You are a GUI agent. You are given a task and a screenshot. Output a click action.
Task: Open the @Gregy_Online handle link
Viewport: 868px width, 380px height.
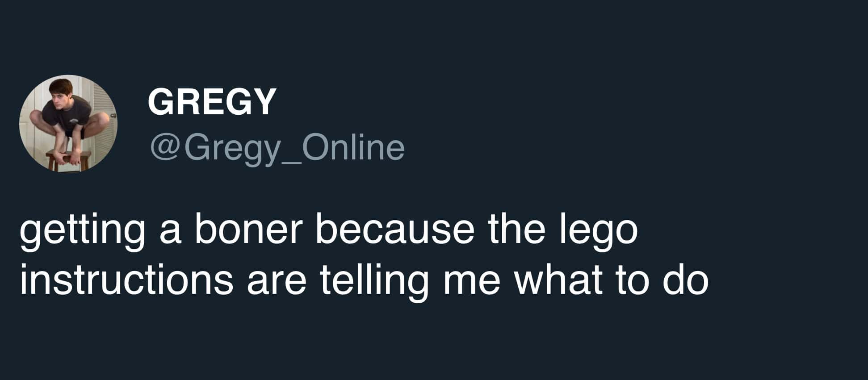click(277, 148)
